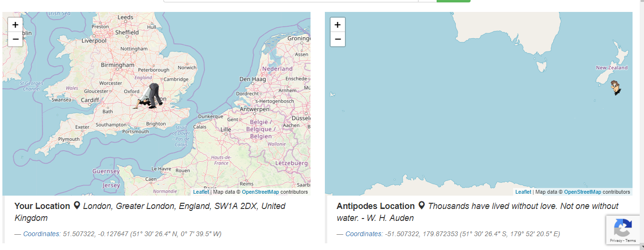The image size is (644, 250).
Task: Click the Nottingham label on the map
Action: pyautogui.click(x=134, y=49)
